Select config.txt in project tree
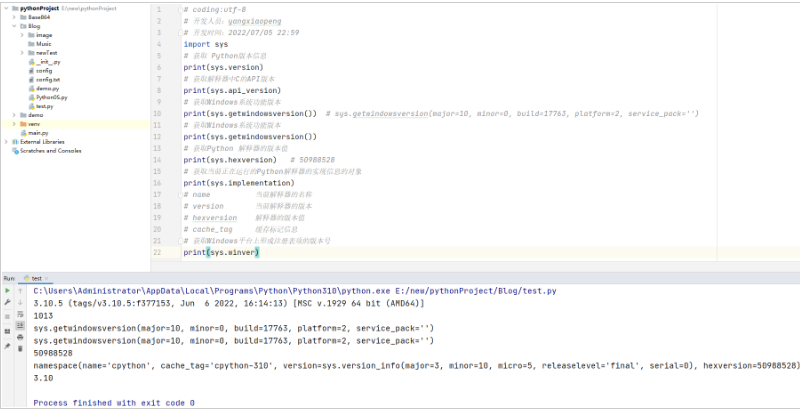The height and width of the screenshot is (410, 800). pos(47,80)
